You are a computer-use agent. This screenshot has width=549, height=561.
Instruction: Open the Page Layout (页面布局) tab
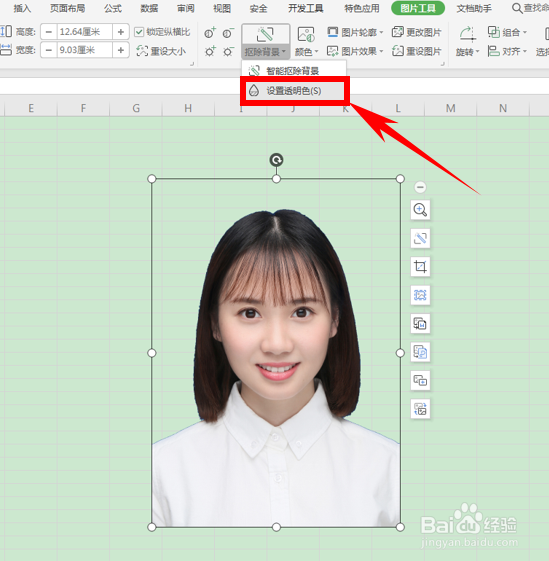coord(68,8)
